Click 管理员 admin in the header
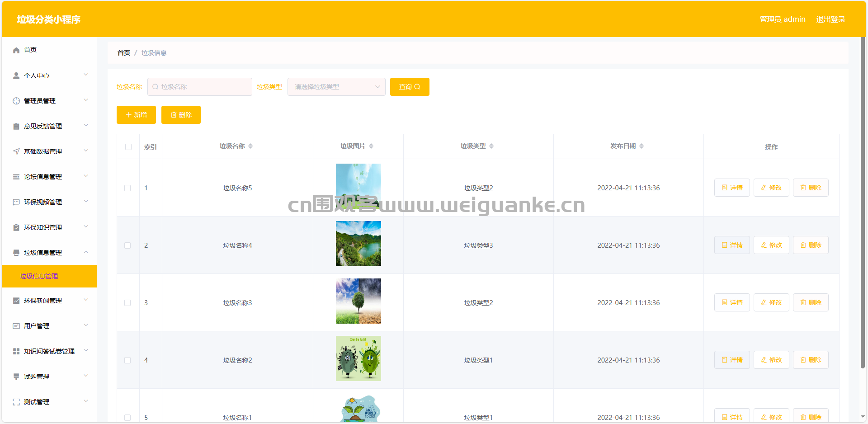The height and width of the screenshot is (424, 868). 783,19
